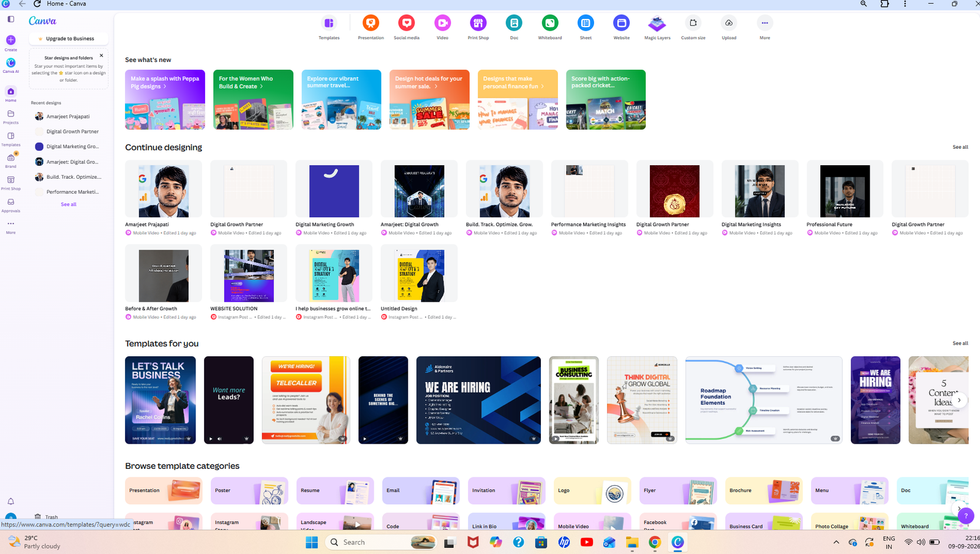This screenshot has height=554, width=980.
Task: Click See all for Templates for you
Action: [960, 343]
